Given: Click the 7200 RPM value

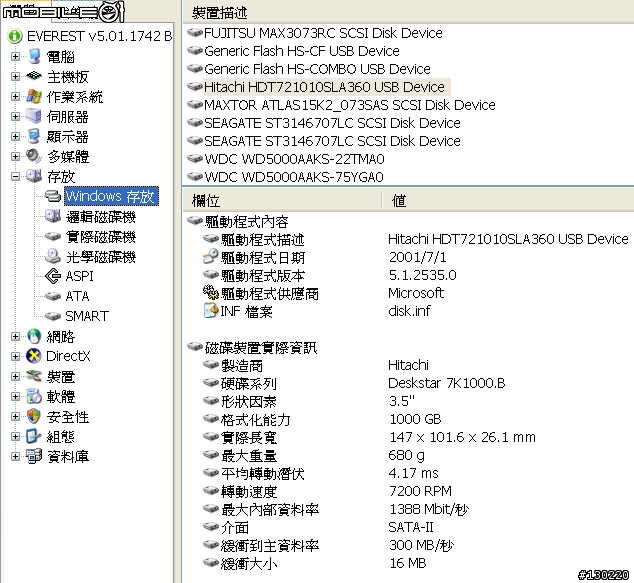Looking at the screenshot, I should pos(420,491).
